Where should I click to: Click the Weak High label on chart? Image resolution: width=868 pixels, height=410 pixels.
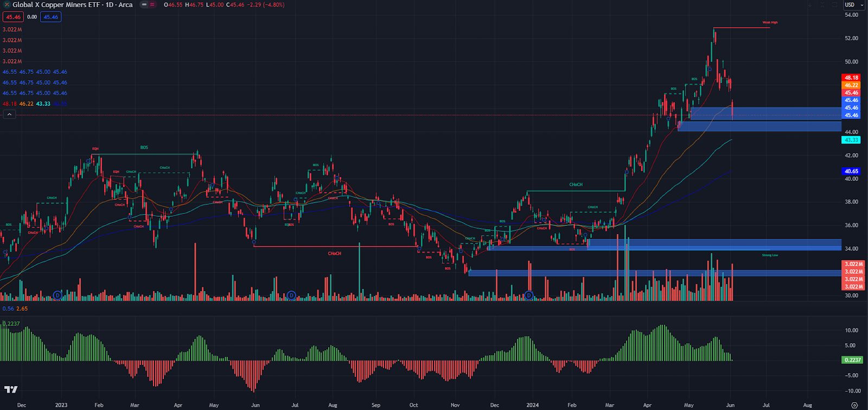(770, 23)
